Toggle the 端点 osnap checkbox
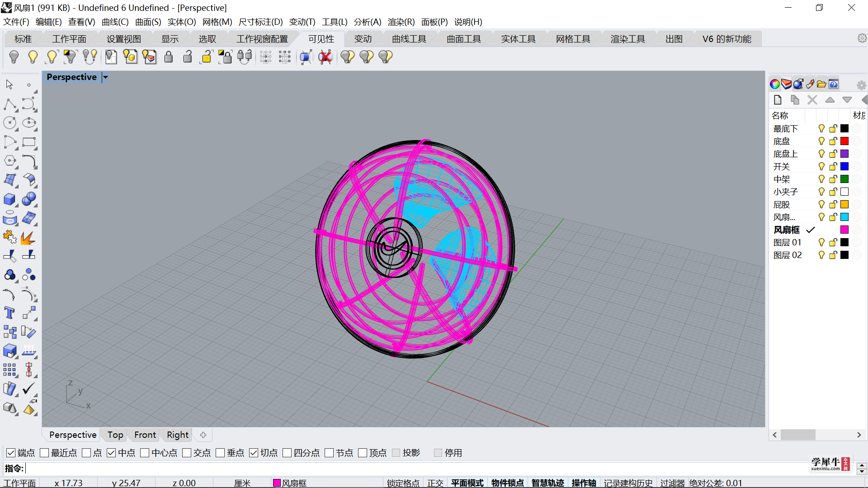 point(11,453)
